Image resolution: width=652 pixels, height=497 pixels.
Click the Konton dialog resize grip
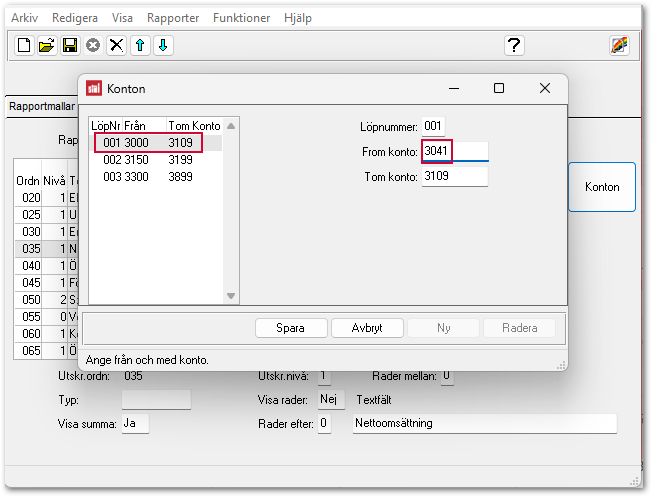click(561, 365)
